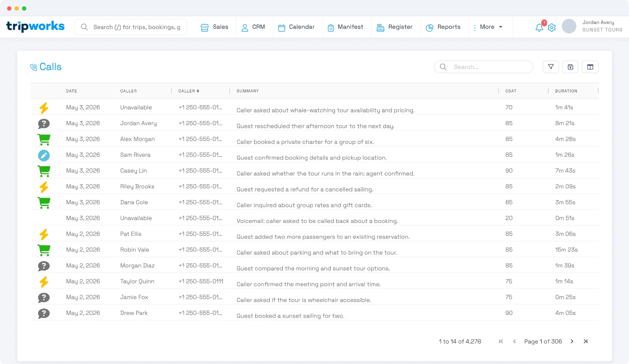Open the settings gear icon
Image resolution: width=629 pixels, height=364 pixels.
[552, 28]
